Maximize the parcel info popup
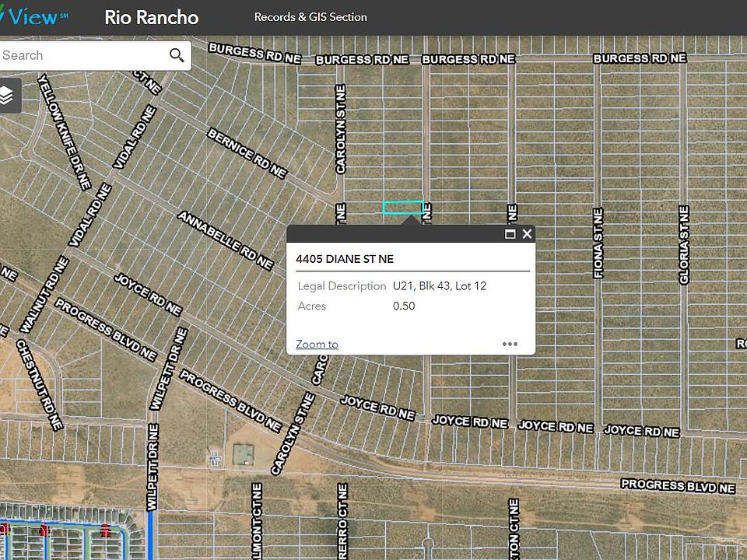Image resolution: width=747 pixels, height=560 pixels. coord(510,234)
